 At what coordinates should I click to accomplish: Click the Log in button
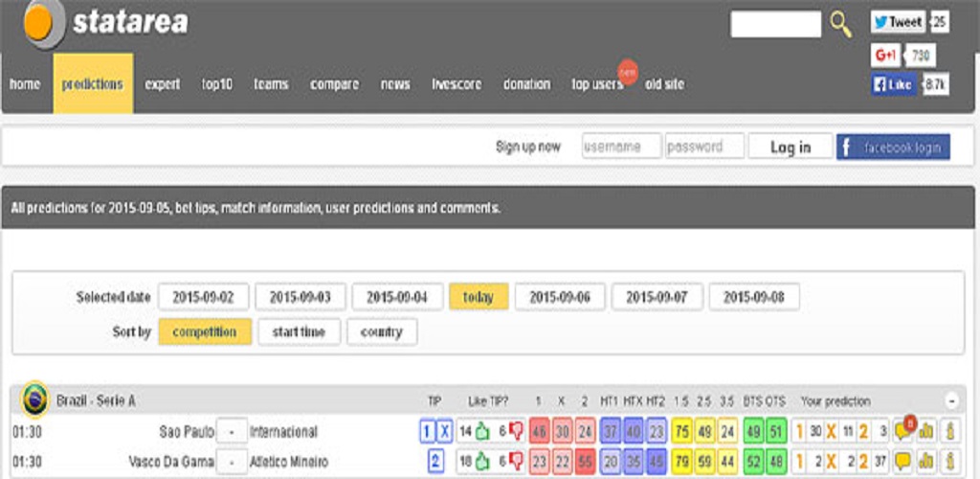click(790, 147)
